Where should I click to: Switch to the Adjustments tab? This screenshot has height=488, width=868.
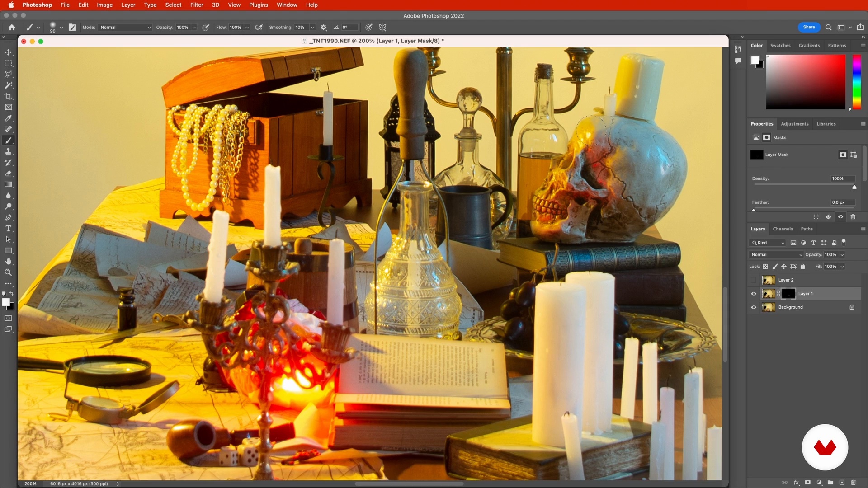click(794, 124)
